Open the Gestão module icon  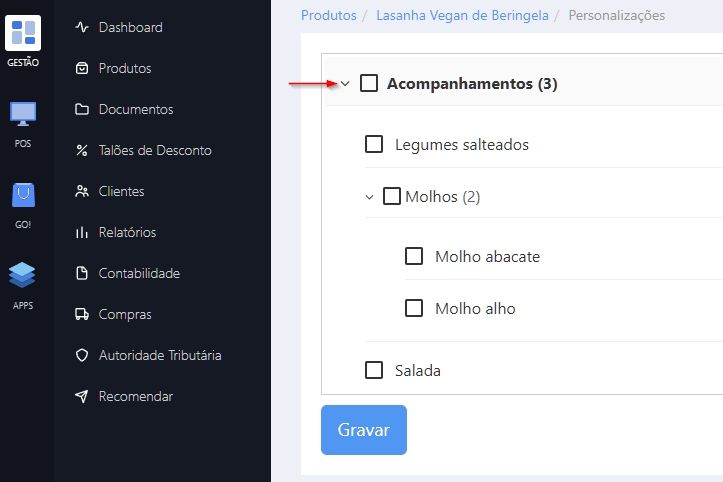[23, 33]
